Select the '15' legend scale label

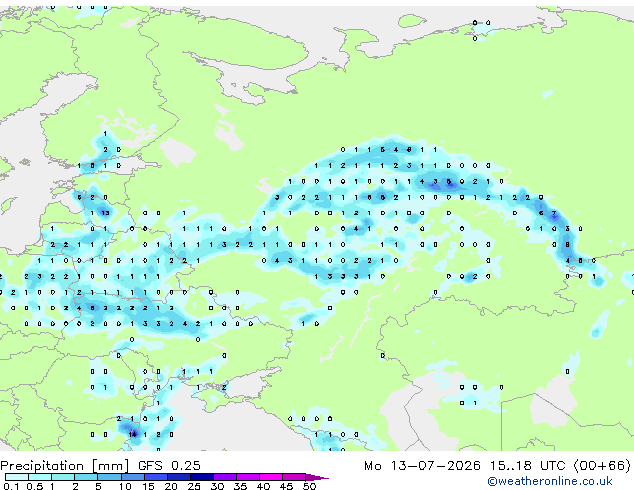pos(148,486)
